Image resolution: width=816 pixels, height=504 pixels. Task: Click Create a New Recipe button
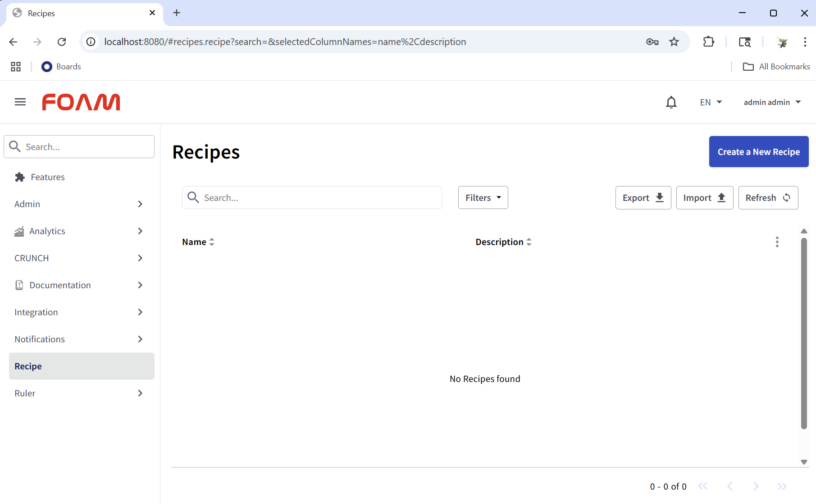pos(759,152)
